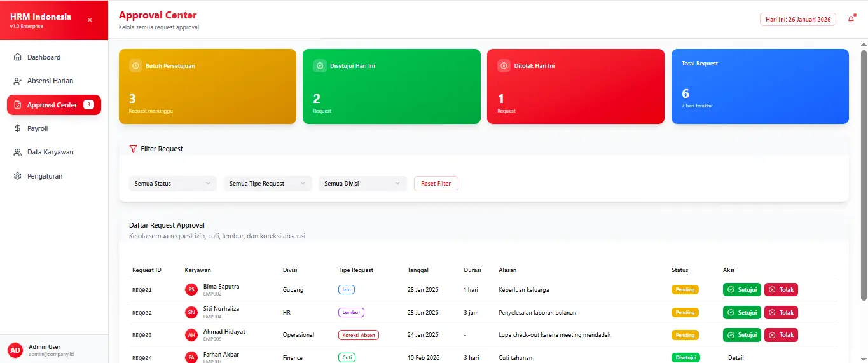
Task: Reject request REQ003 with Tolak
Action: coord(781,335)
